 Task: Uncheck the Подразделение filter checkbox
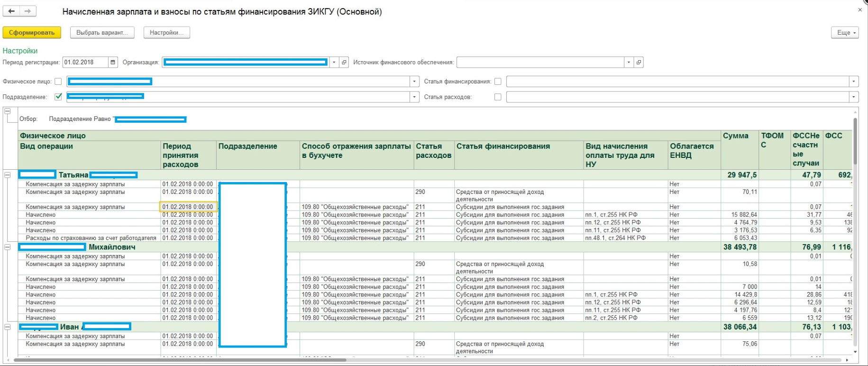(x=58, y=97)
